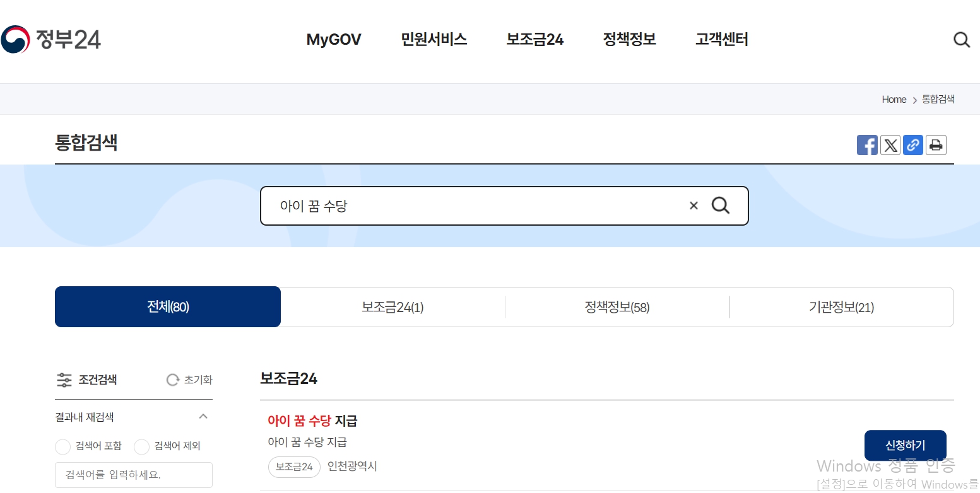The height and width of the screenshot is (493, 980).
Task: Click the 초기화 reset icon
Action: coord(172,380)
